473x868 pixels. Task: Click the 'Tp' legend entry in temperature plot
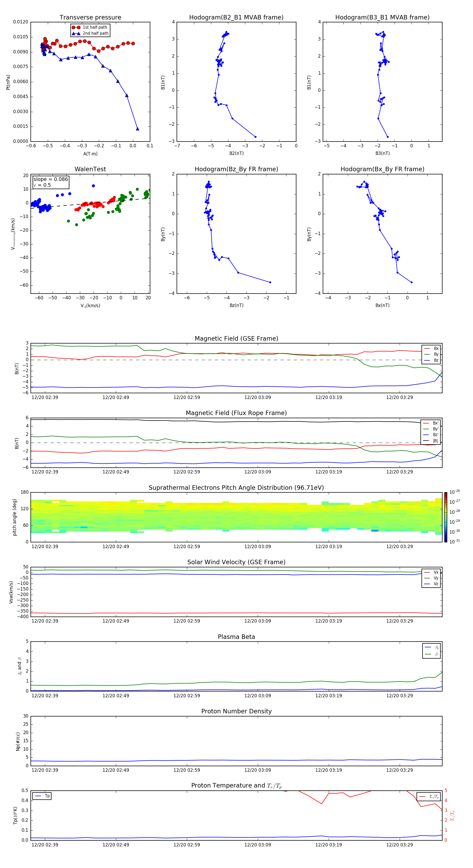(x=42, y=796)
